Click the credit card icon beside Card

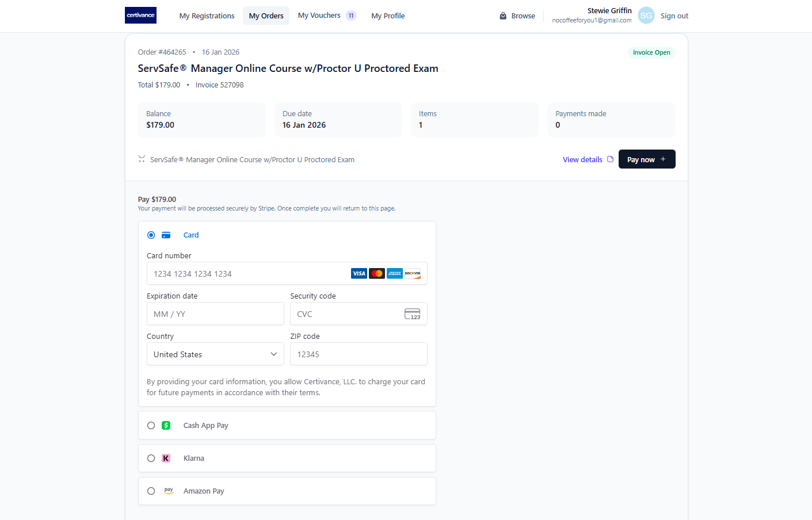(x=166, y=235)
